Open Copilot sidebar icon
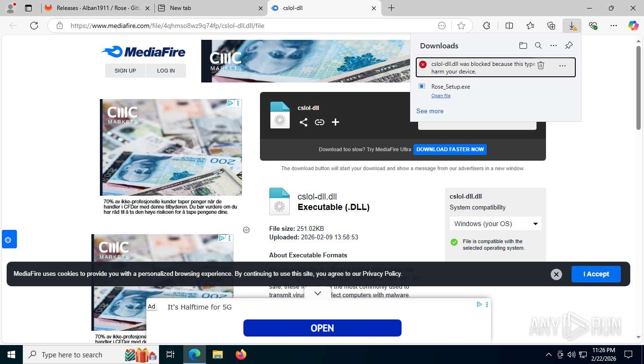The image size is (644, 364). tap(633, 26)
